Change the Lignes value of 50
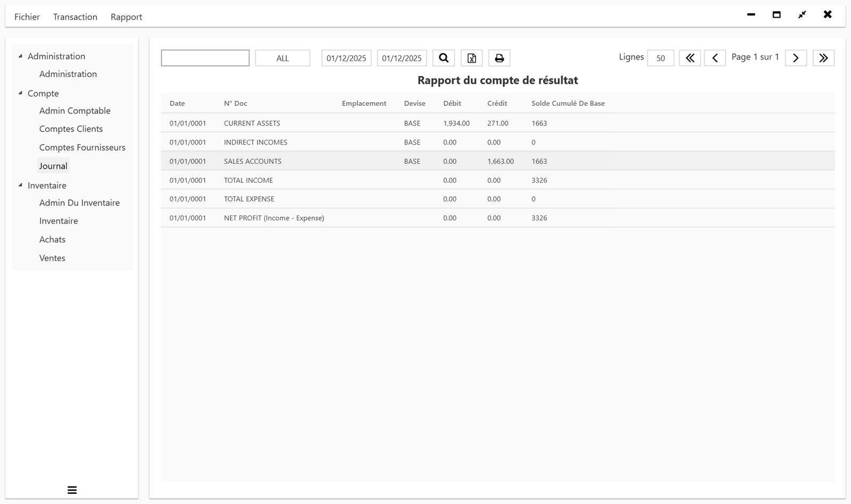This screenshot has width=851, height=504. [x=660, y=58]
